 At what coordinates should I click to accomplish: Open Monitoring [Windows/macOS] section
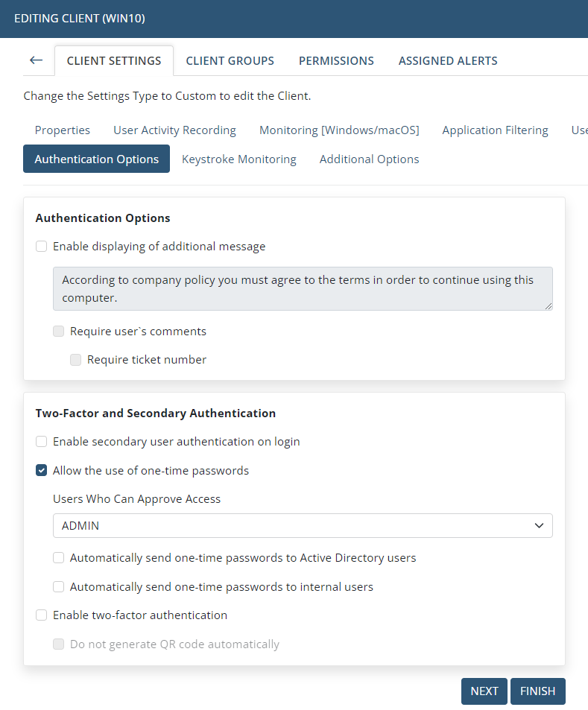pyautogui.click(x=339, y=130)
